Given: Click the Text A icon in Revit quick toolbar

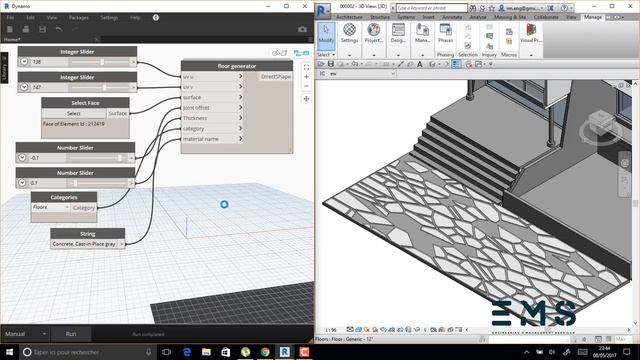Looking at the screenshot, I should pos(420,64).
